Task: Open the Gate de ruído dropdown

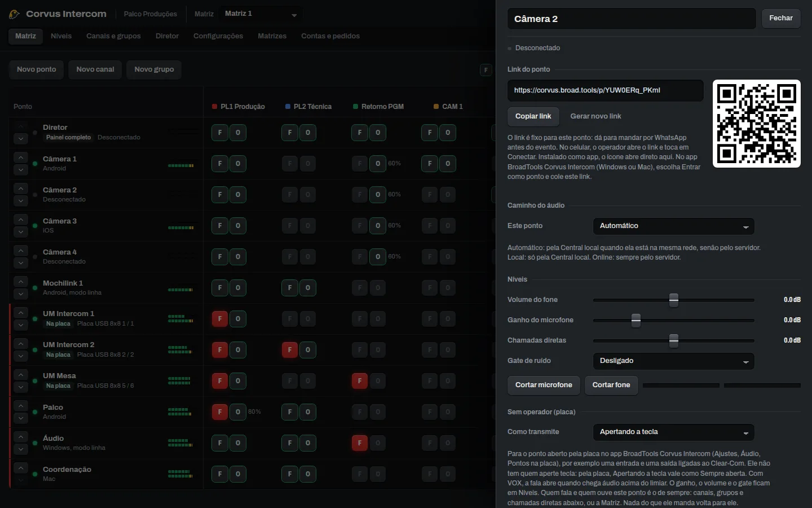Action: tap(673, 361)
